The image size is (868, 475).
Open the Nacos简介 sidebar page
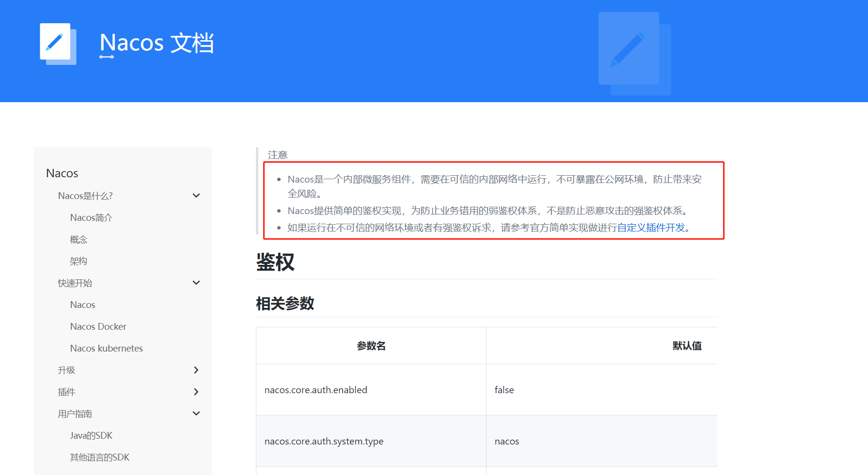pyautogui.click(x=91, y=217)
